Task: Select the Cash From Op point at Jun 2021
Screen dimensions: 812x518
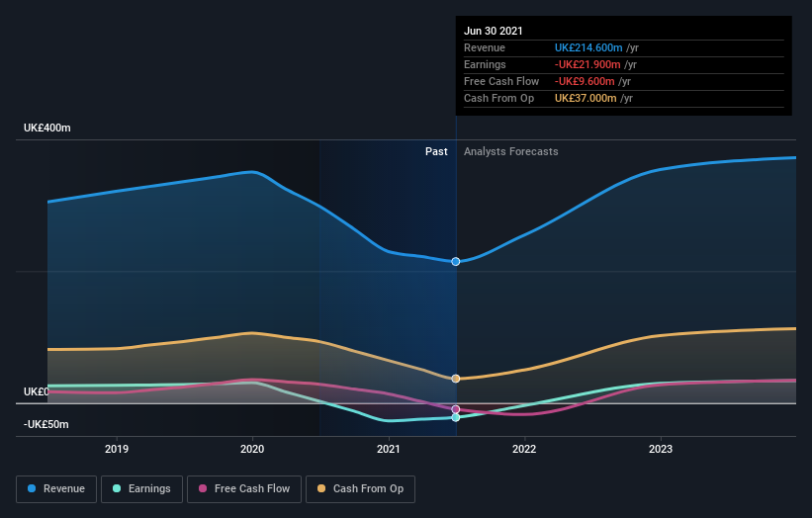Action: 456,379
